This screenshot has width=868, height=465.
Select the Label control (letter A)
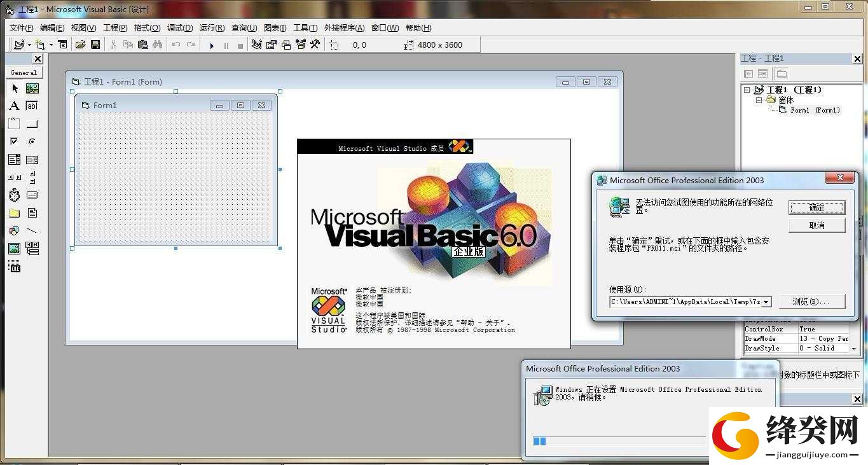point(15,106)
